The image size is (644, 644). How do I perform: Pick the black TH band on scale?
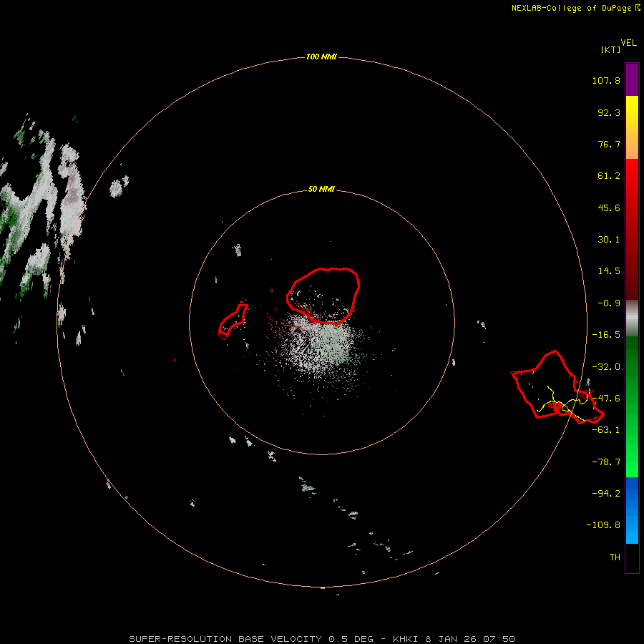(x=632, y=557)
